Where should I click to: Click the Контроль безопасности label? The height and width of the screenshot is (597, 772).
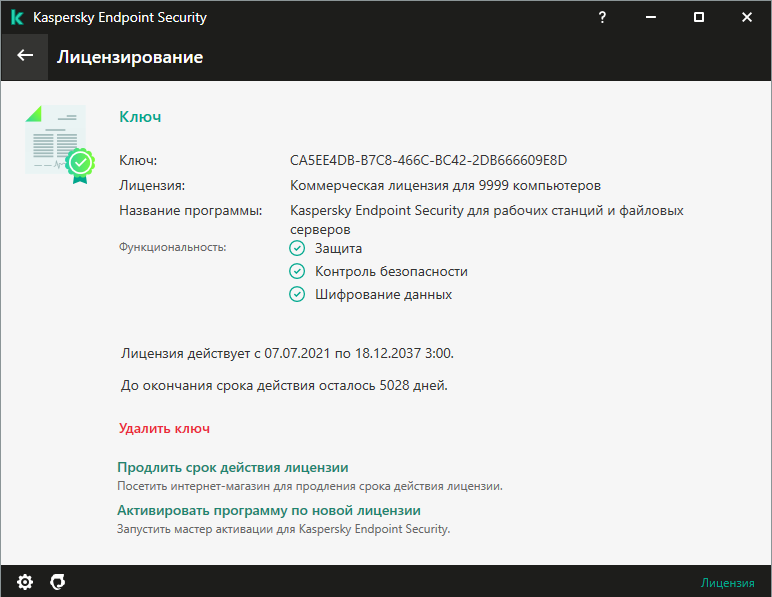tap(391, 271)
